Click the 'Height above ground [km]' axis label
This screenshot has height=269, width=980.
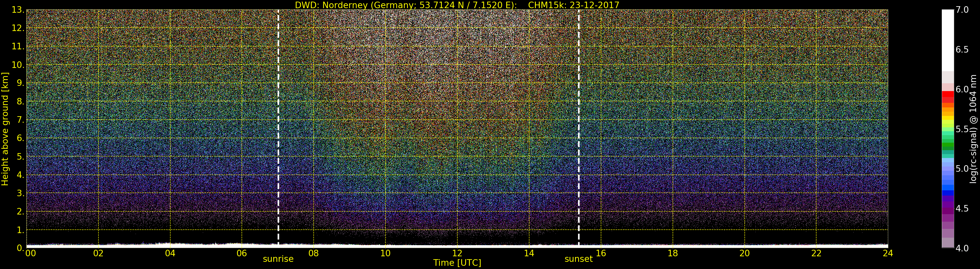click(5, 129)
